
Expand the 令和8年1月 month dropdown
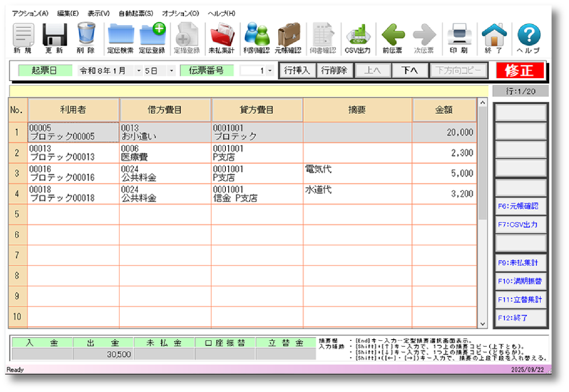(x=139, y=71)
